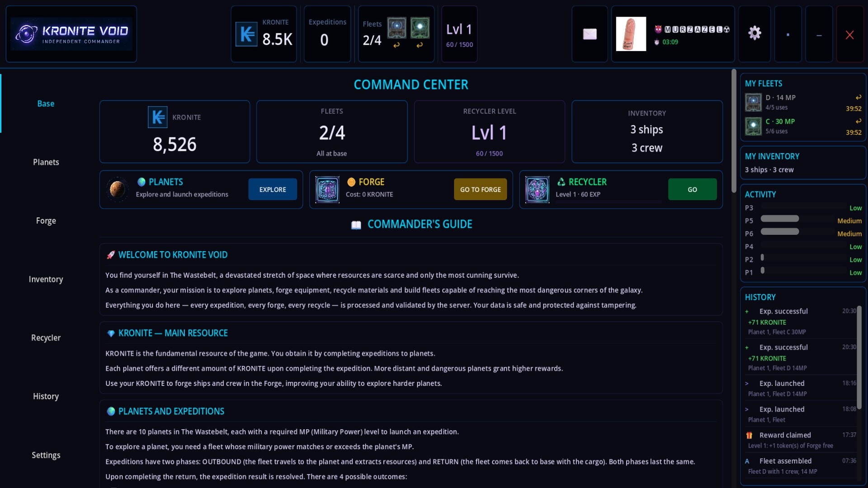This screenshot has height=488, width=868.
Task: Click the planet icon in Planets card
Action: point(117,189)
